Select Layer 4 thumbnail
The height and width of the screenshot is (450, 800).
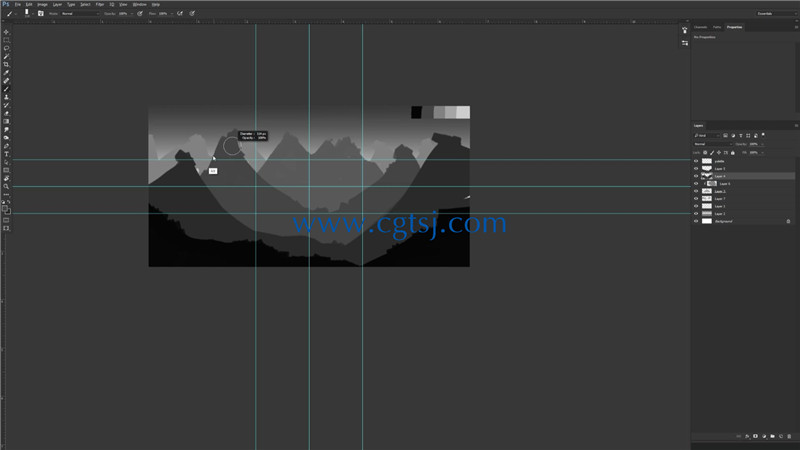coord(707,176)
